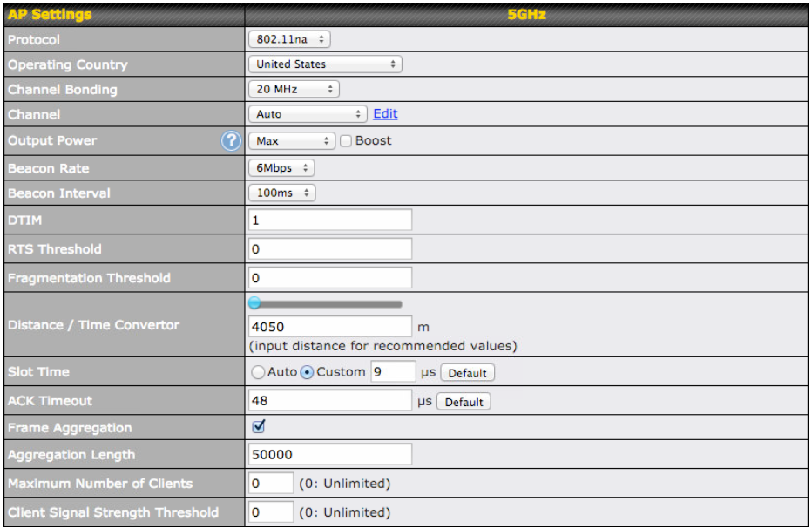The width and height of the screenshot is (812, 529).
Task: Click the Maximum Number of Clients field
Action: click(271, 483)
